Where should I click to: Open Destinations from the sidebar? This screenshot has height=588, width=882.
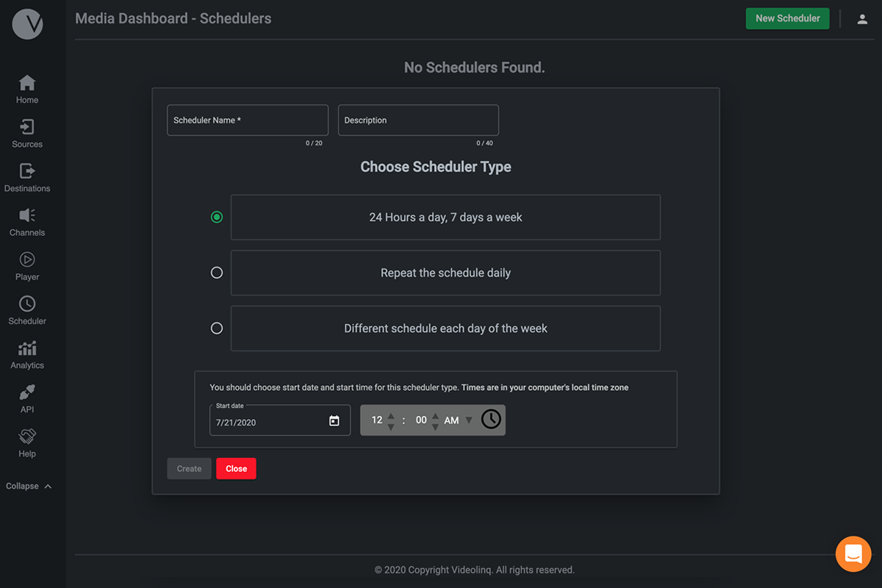pos(27,178)
